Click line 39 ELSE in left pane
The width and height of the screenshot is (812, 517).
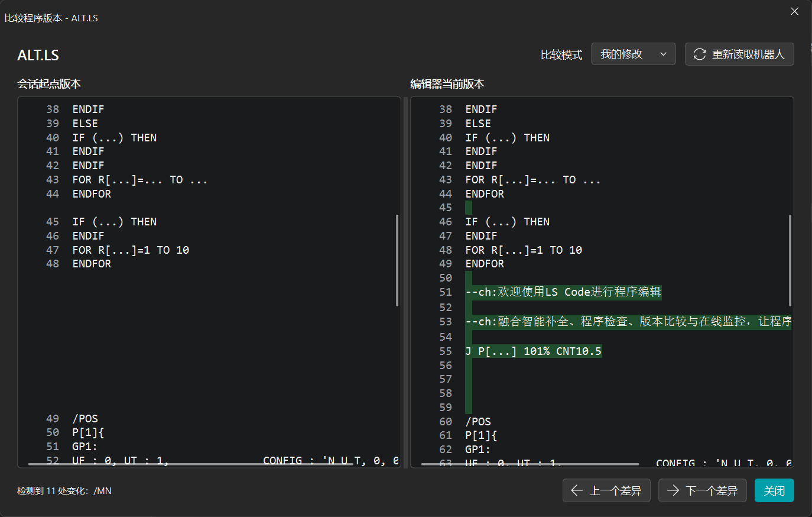point(85,124)
